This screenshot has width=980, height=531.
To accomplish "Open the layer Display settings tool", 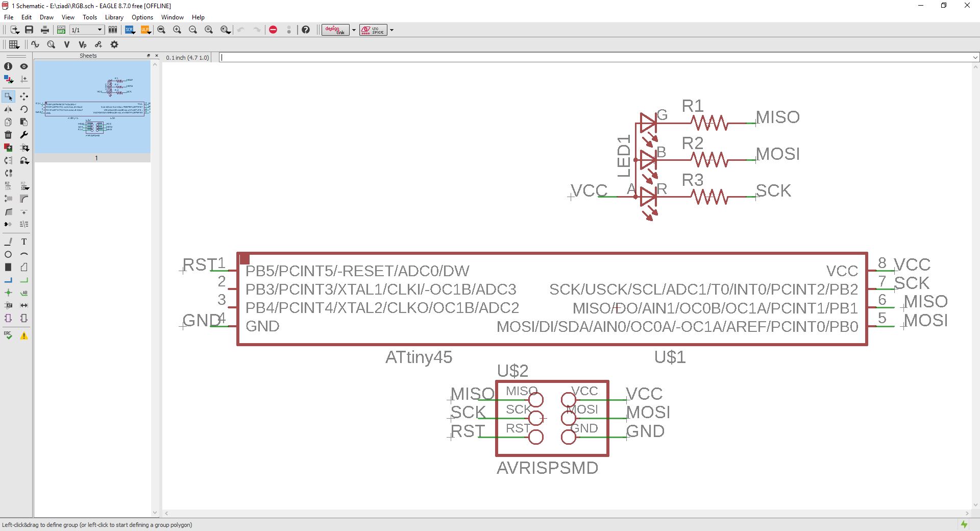I will click(8, 79).
